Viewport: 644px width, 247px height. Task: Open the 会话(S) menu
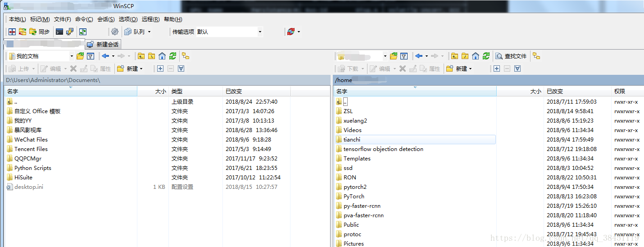pos(106,19)
